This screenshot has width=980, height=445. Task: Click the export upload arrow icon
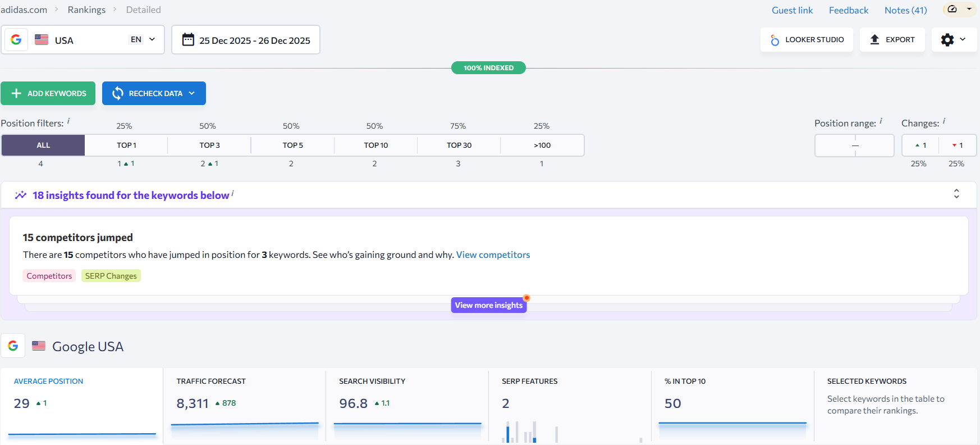point(874,39)
